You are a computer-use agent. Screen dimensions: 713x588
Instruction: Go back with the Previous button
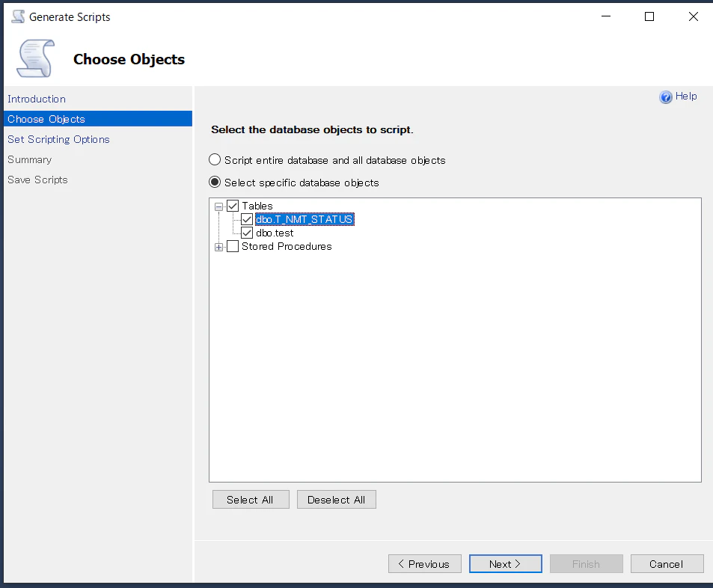click(425, 564)
